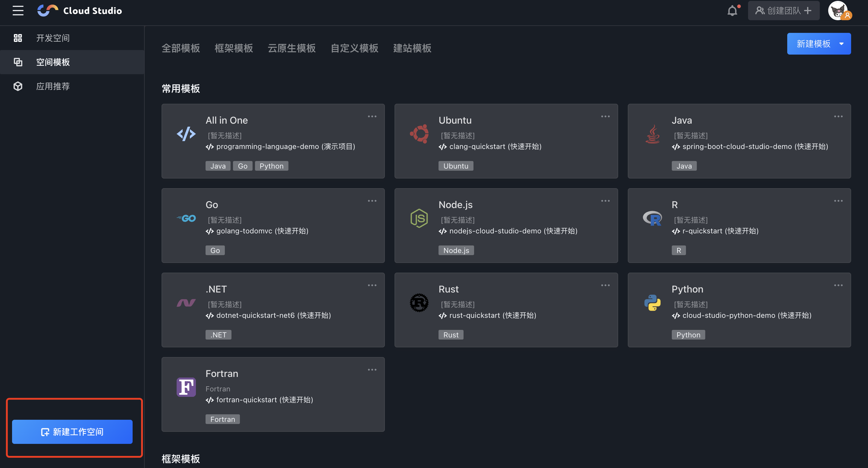Click the 新建工作空间 button
The height and width of the screenshot is (468, 868).
(72, 432)
